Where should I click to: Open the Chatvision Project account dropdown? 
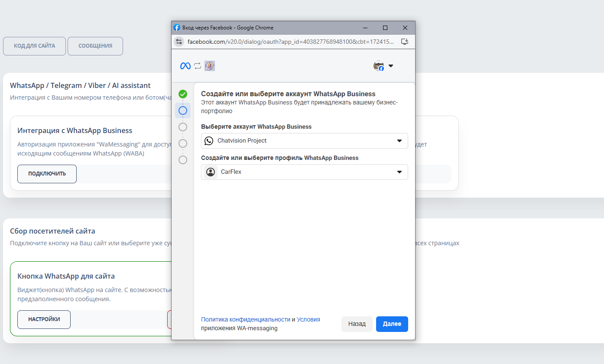(305, 141)
